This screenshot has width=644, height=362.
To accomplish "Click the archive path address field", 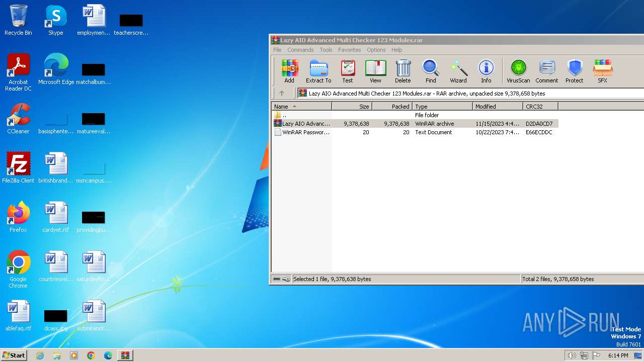I will [x=470, y=93].
